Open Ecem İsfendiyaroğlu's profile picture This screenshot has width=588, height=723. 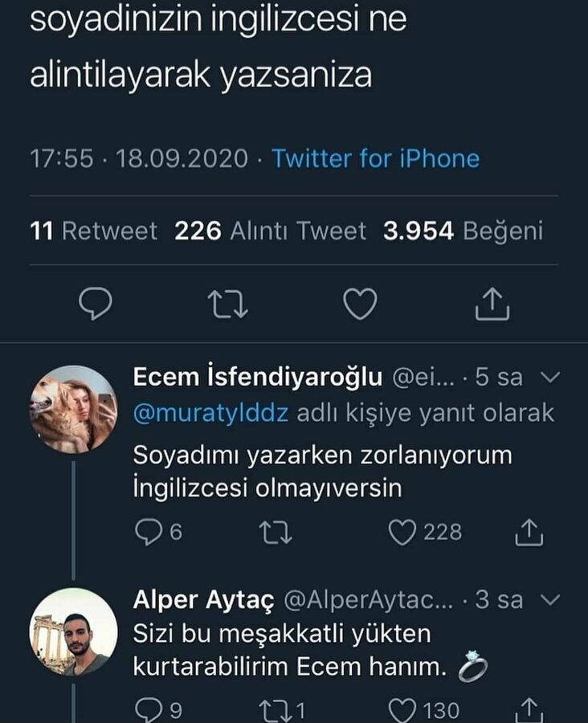pyautogui.click(x=74, y=409)
